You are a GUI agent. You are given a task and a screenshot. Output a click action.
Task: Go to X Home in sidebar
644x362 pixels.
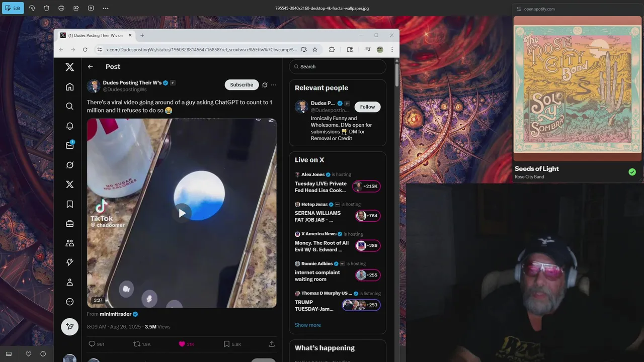(70, 86)
